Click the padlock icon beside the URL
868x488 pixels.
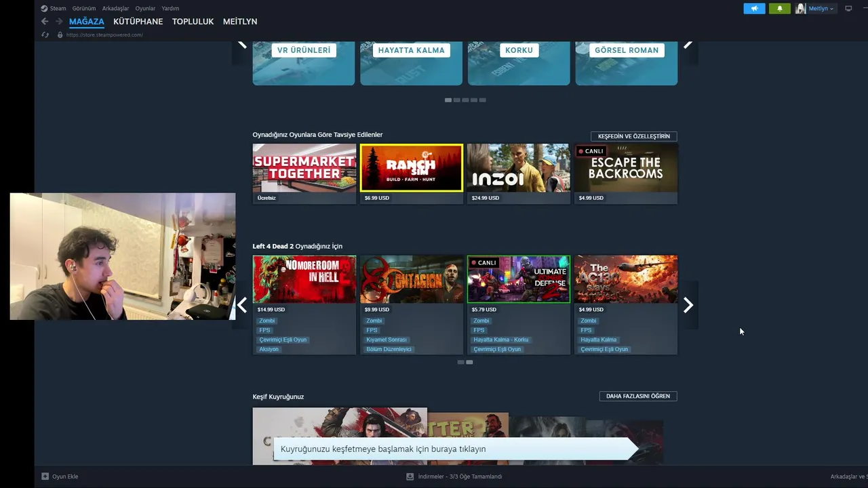(60, 35)
